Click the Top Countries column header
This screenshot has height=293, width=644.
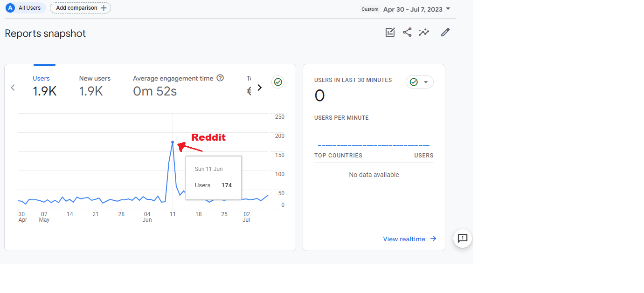coord(338,156)
